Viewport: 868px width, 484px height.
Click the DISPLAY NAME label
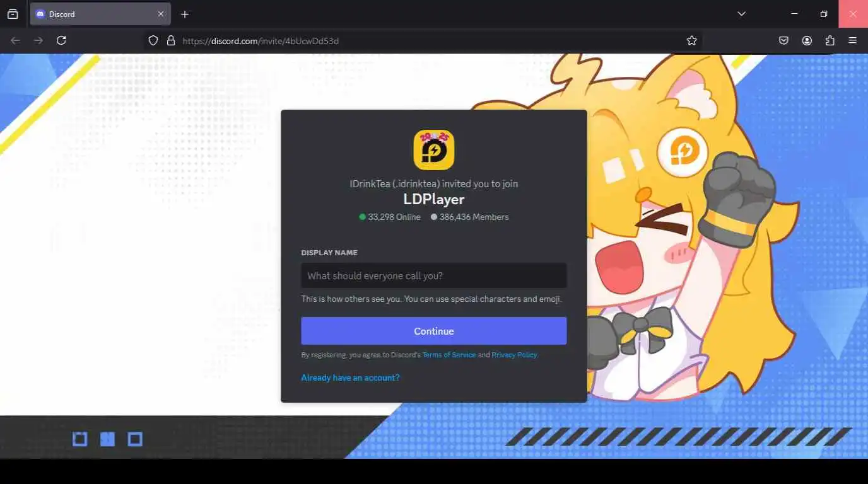329,253
